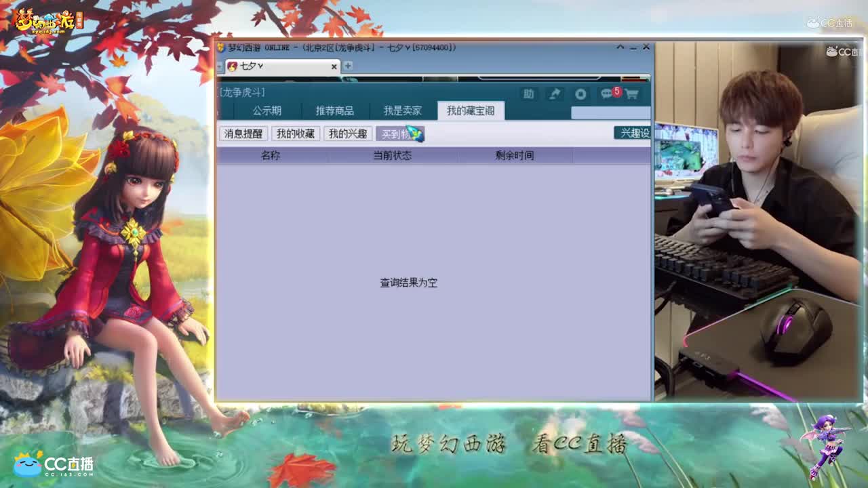Viewport: 868px width, 488px height.
Task: Click the CC直播 logo in the bottom overlay
Action: click(54, 464)
